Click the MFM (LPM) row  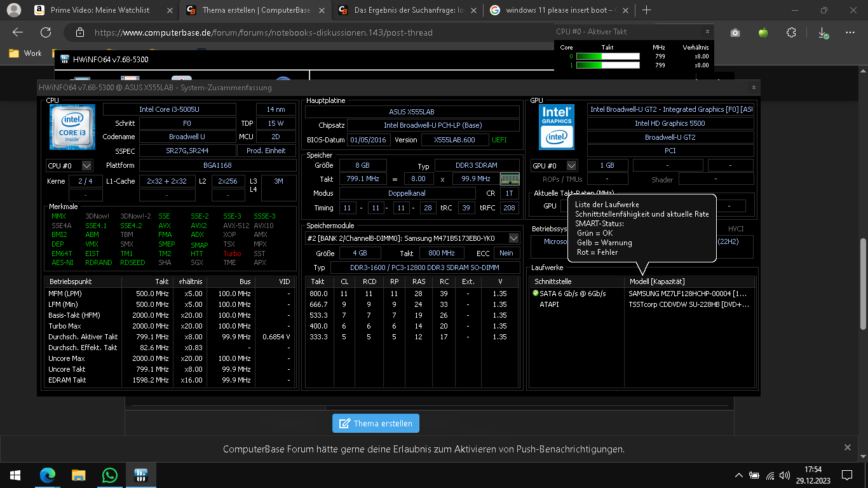[170, 294]
